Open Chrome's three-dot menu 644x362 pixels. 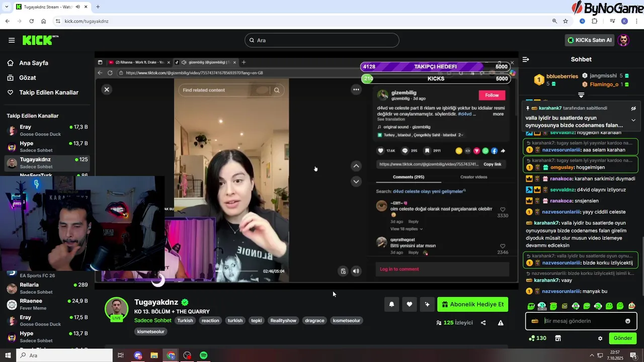tap(637, 21)
